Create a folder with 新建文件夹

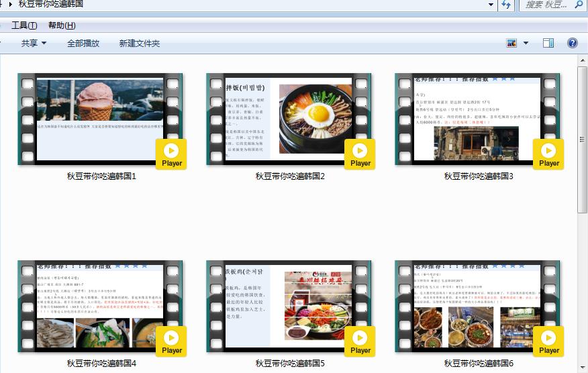pos(140,43)
